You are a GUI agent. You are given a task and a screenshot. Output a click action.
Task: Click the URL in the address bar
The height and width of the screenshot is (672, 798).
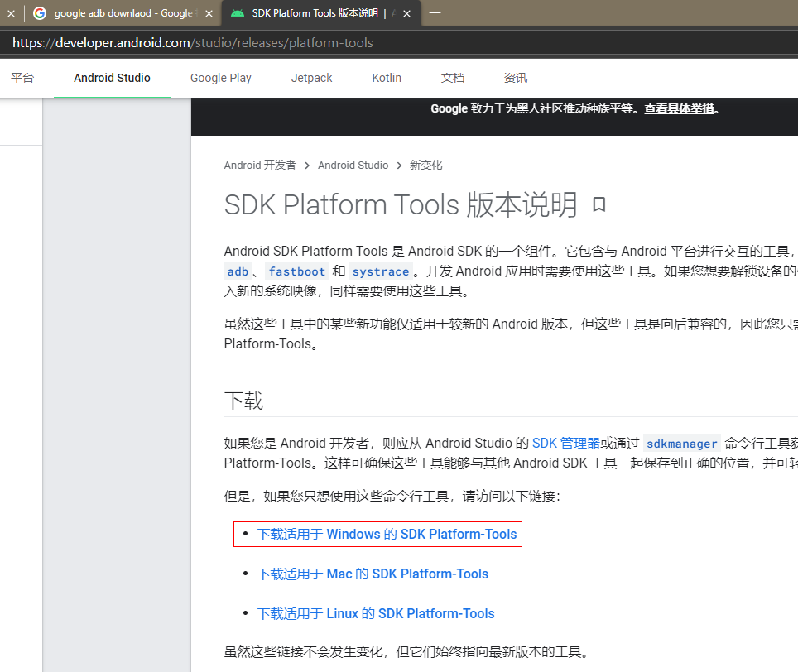(x=193, y=43)
